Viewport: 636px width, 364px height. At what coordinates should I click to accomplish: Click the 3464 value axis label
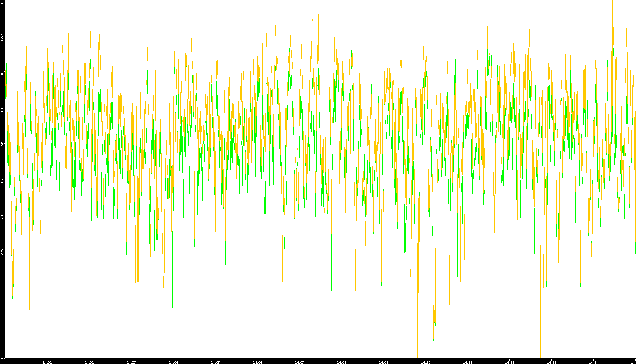2,74
